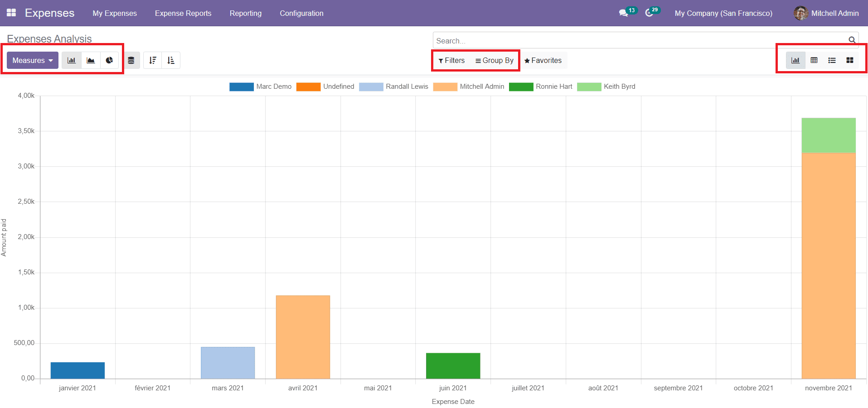Open the apps grid menu

pyautogui.click(x=11, y=13)
